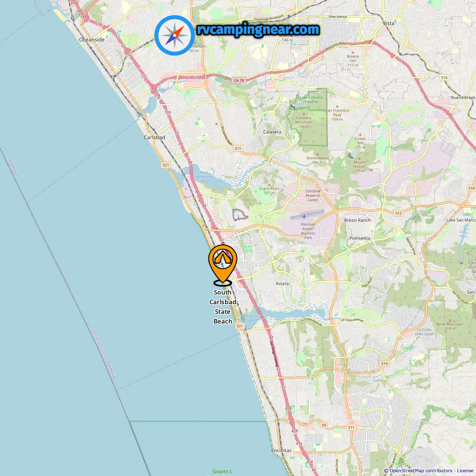Click the S9 road shield near Encinitas

click(324, 425)
